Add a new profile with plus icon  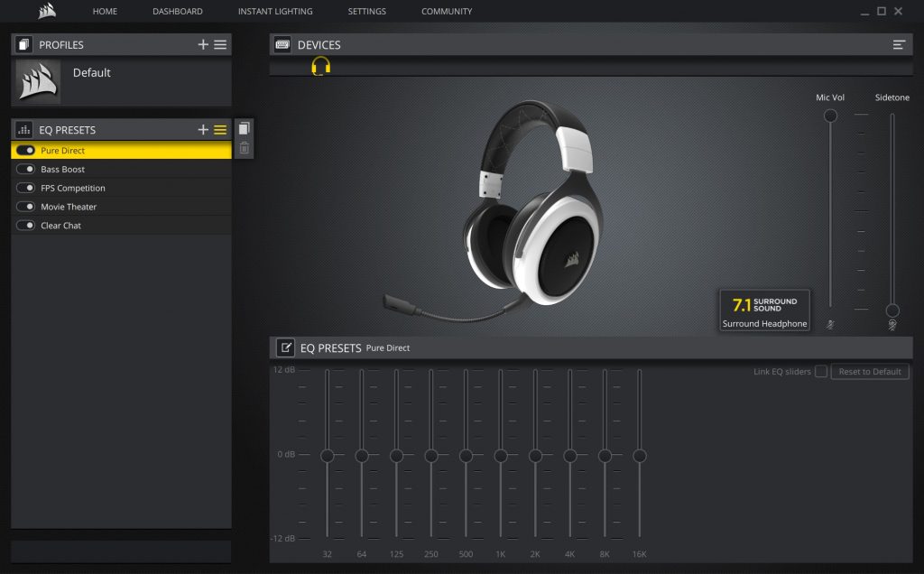[203, 44]
